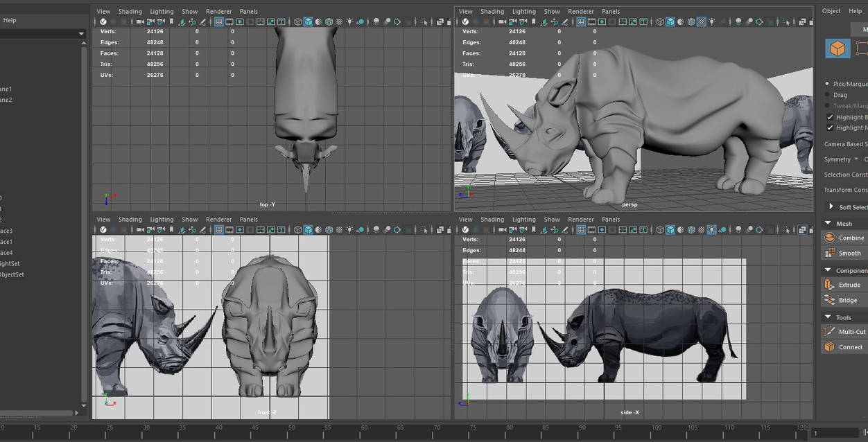Click Motion Blur icon in top -Y panel
Viewport: 868px width, 442px height.
pos(387,21)
